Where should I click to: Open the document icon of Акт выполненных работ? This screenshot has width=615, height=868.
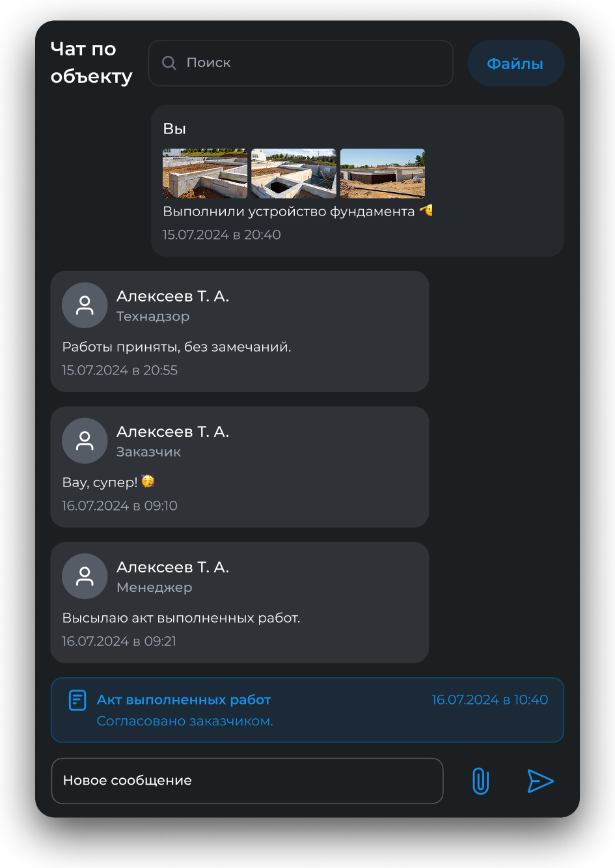77,700
